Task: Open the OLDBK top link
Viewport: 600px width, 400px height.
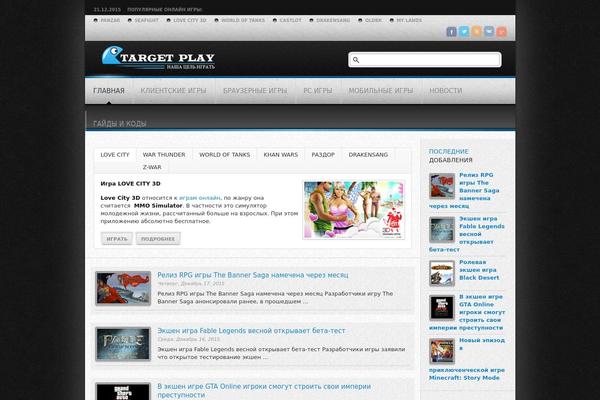Action: (373, 20)
